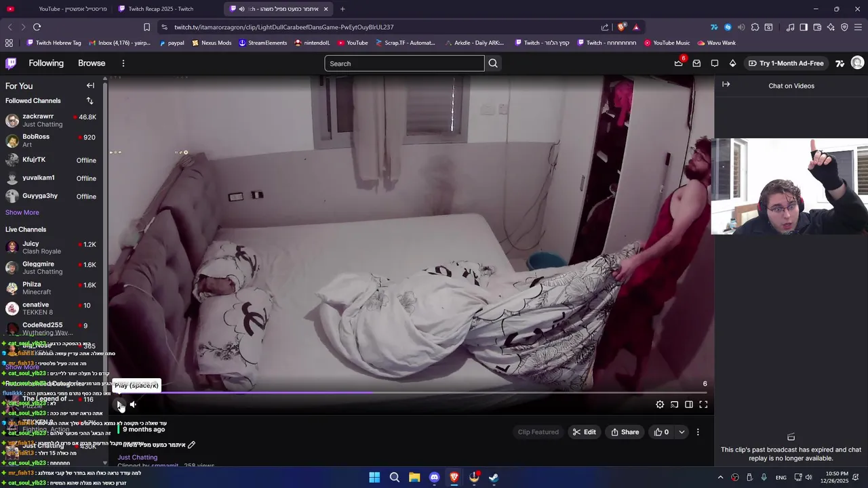Edit clip title with pencil icon

tap(191, 445)
